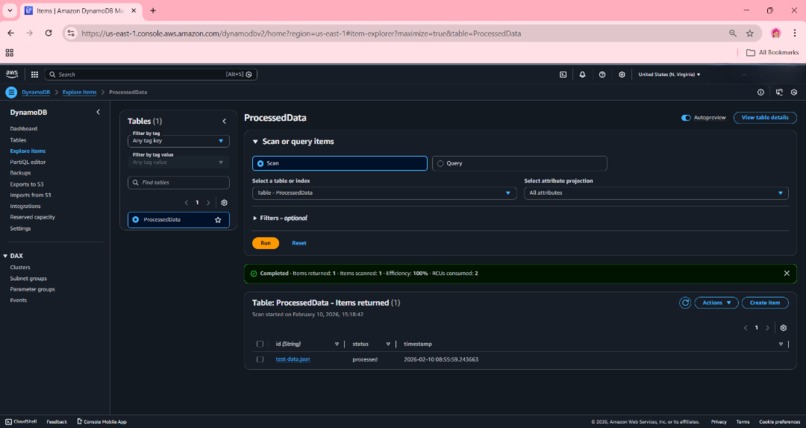The width and height of the screenshot is (806, 428).
Task: Open Chrome three-dot menu
Action: [x=794, y=33]
